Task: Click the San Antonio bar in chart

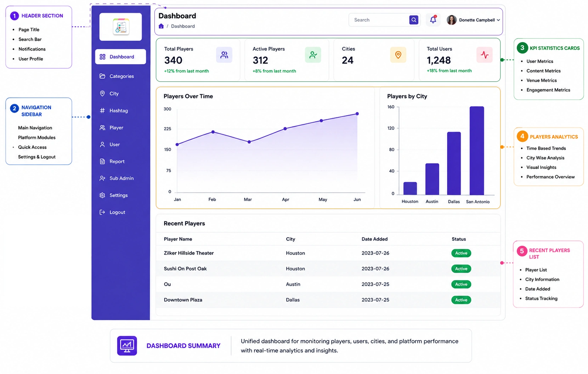Action: tap(477, 151)
